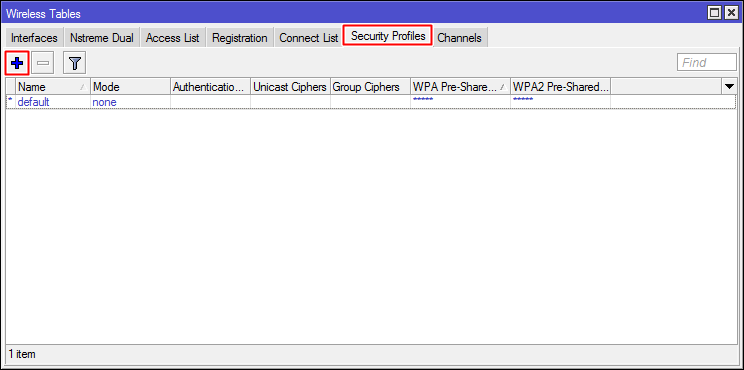744x370 pixels.
Task: Maximize the Wireless Tables window
Action: pyautogui.click(x=715, y=13)
